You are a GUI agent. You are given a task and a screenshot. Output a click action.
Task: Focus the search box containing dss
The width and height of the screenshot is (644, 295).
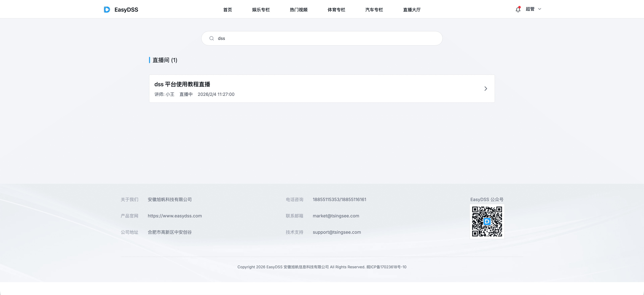[322, 38]
